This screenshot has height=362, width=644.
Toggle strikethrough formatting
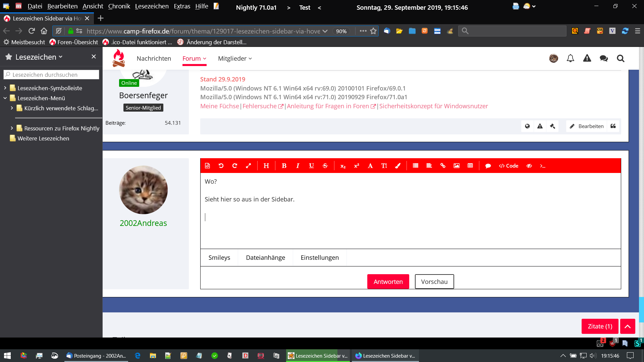click(325, 166)
